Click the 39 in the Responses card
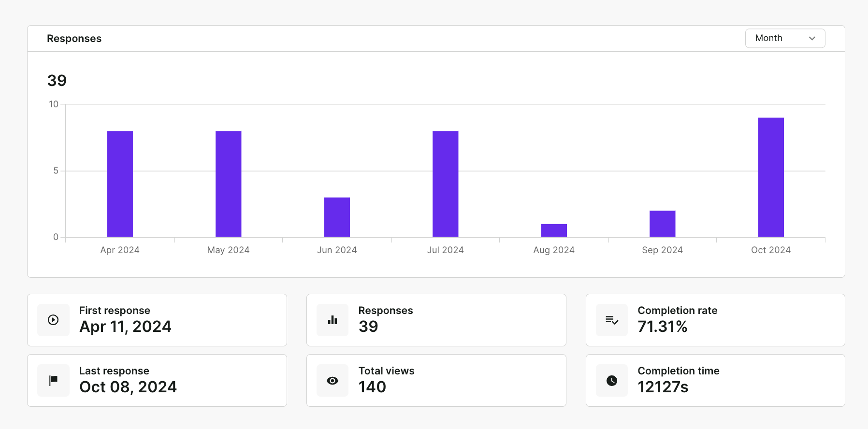The width and height of the screenshot is (868, 429). click(368, 327)
